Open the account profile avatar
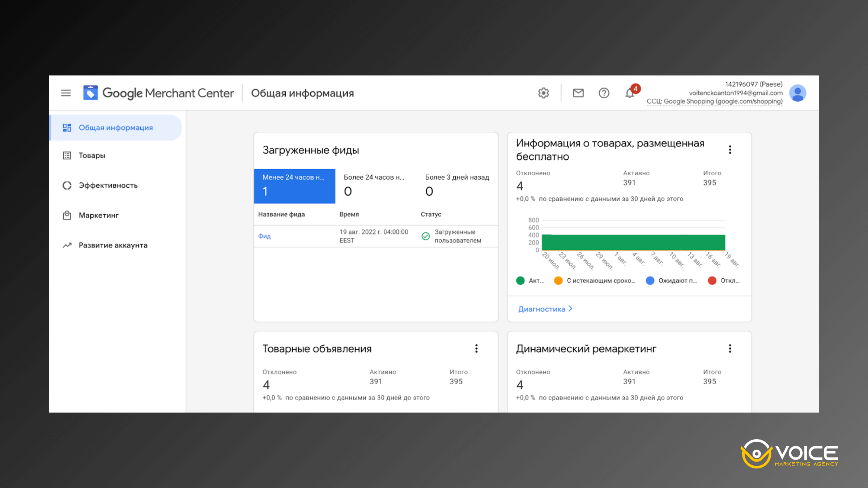This screenshot has height=488, width=868. point(798,93)
